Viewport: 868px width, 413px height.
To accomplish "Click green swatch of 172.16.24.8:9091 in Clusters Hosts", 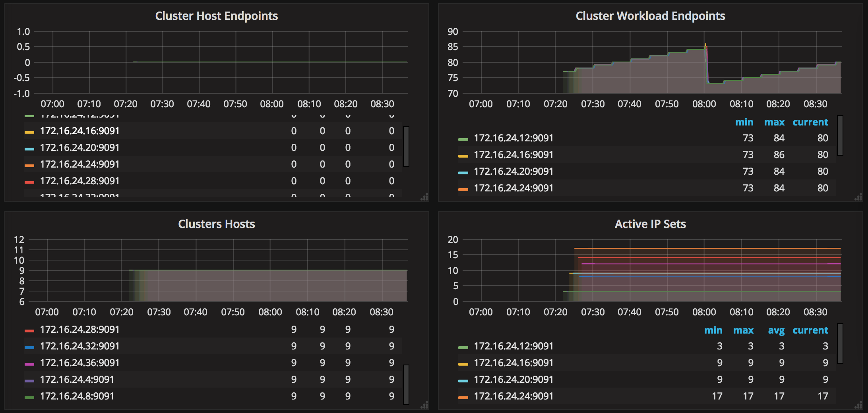I will [x=29, y=398].
